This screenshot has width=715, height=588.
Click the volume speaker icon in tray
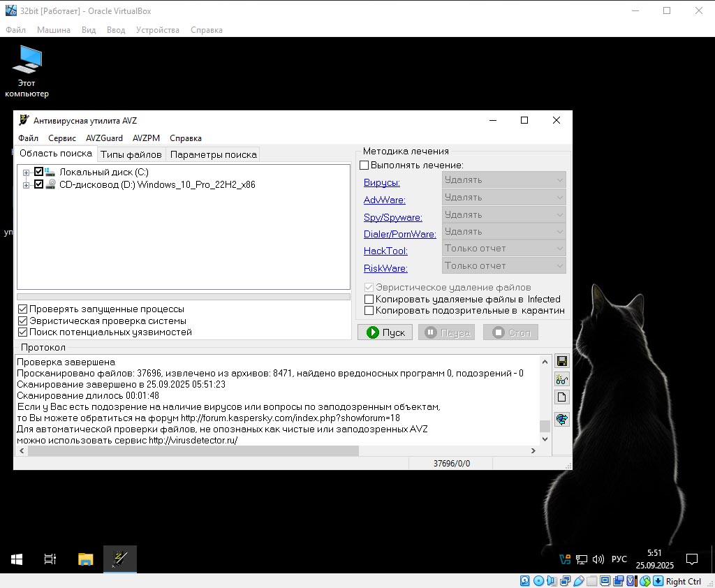pos(598,559)
